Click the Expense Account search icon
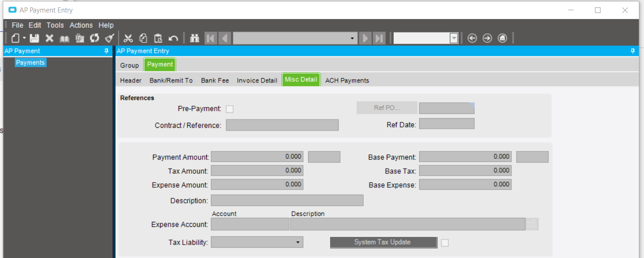Image resolution: width=644 pixels, height=258 pixels. pyautogui.click(x=532, y=224)
